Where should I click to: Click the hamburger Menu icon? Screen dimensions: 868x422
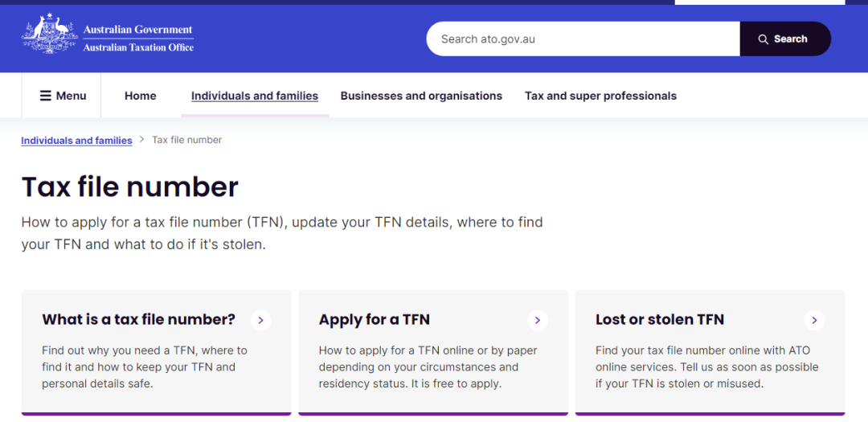pyautogui.click(x=46, y=96)
